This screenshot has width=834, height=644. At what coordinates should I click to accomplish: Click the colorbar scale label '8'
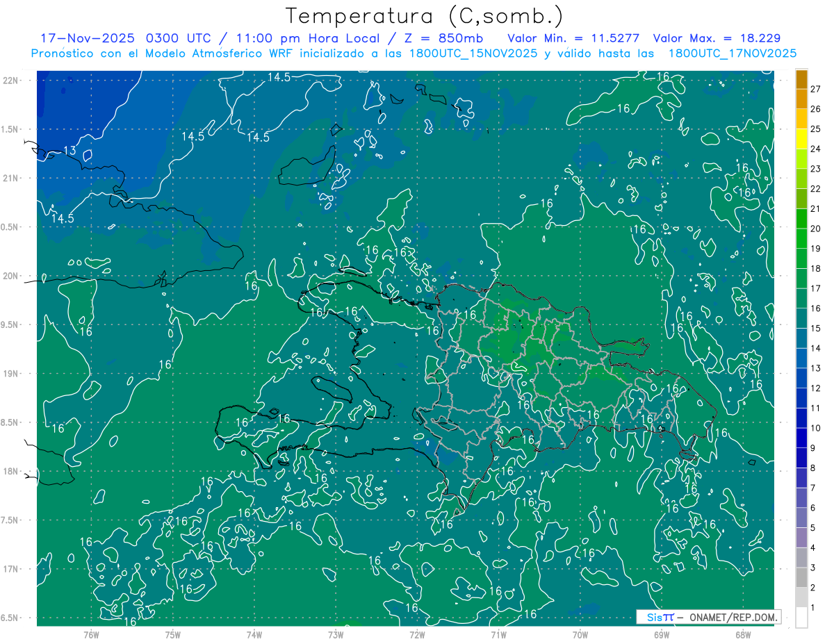813,468
